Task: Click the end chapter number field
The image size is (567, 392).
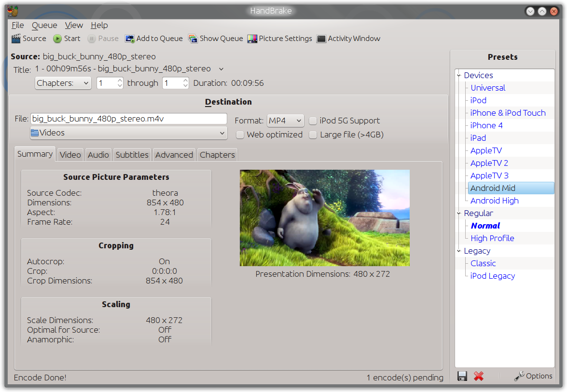Action: click(x=172, y=83)
